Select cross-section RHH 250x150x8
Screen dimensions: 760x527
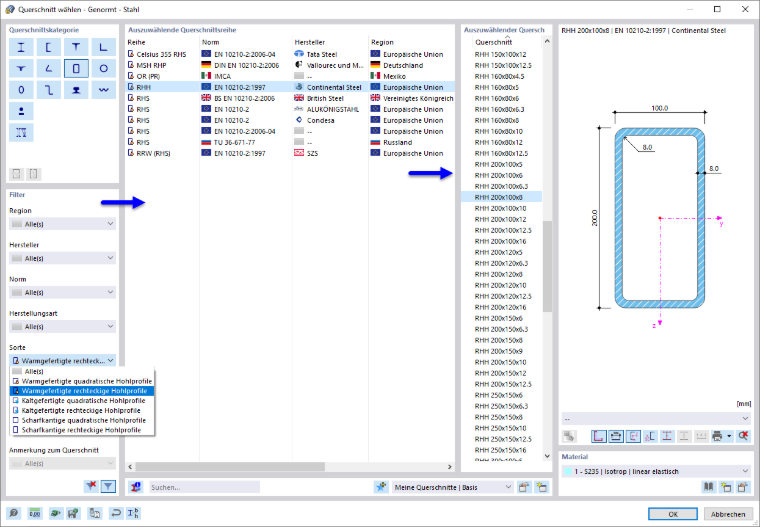pyautogui.click(x=501, y=417)
